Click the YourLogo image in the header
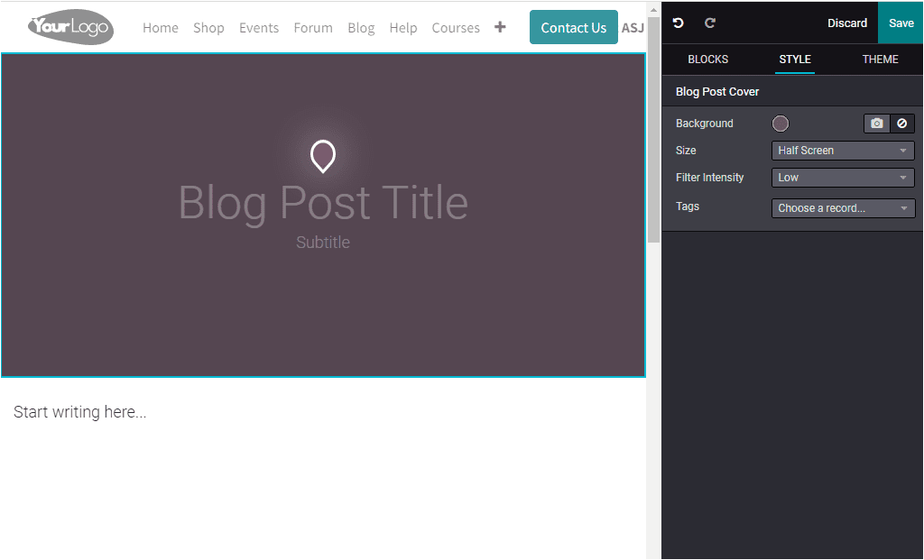924x560 pixels. pyautogui.click(x=69, y=27)
